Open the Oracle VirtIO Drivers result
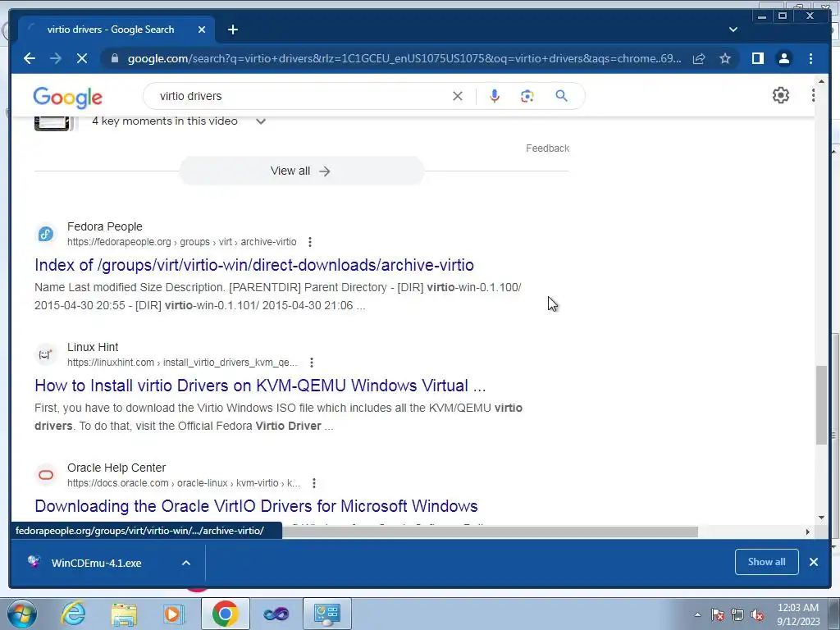This screenshot has width=840, height=630. pyautogui.click(x=256, y=505)
